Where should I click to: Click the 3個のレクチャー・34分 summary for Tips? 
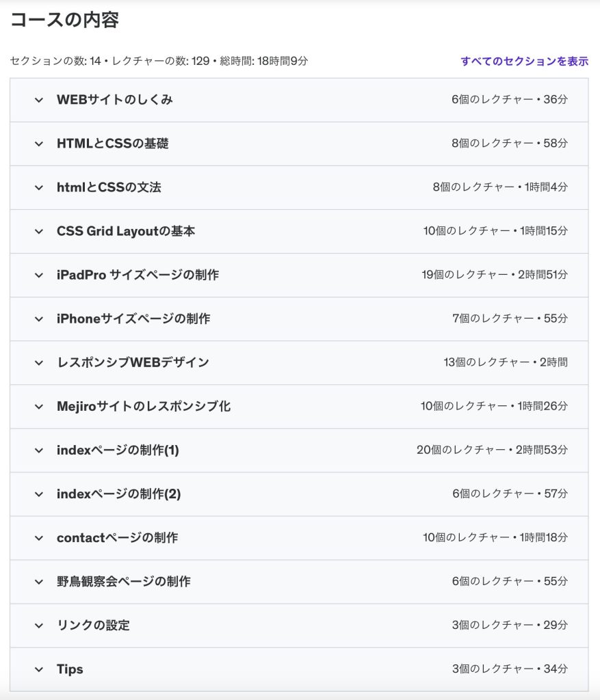pos(510,669)
